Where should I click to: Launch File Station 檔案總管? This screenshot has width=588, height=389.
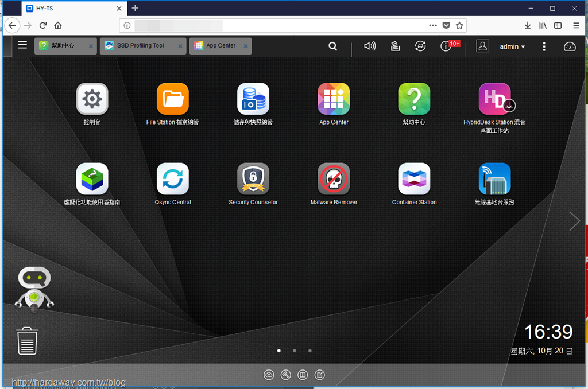coord(173,99)
